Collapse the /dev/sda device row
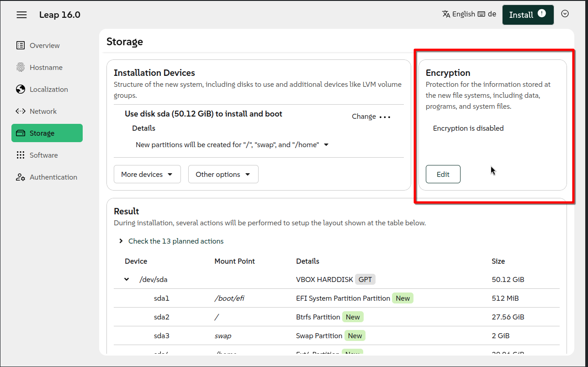Viewport: 588px width, 367px height. point(127,279)
